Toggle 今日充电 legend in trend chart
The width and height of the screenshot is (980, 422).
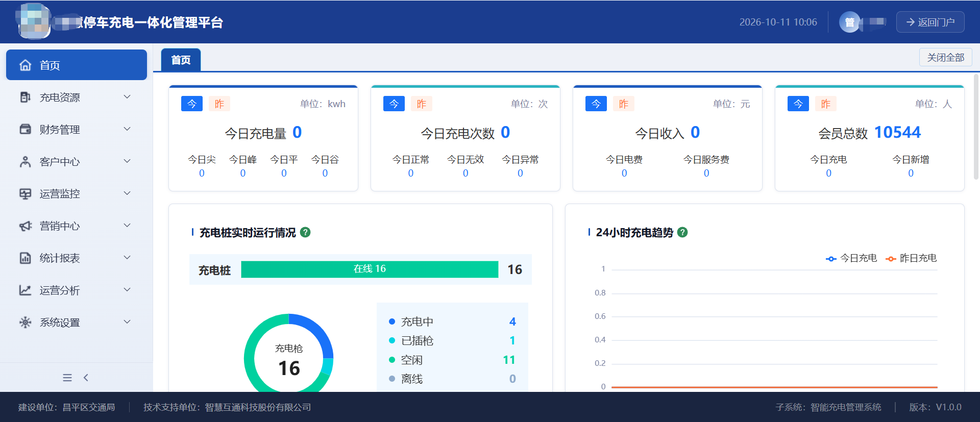[851, 258]
